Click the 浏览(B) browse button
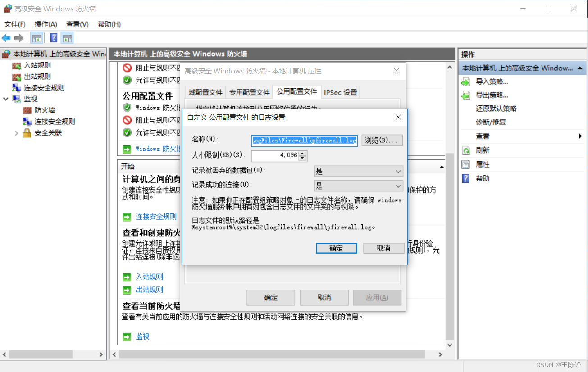The width and height of the screenshot is (588, 372). [x=382, y=140]
